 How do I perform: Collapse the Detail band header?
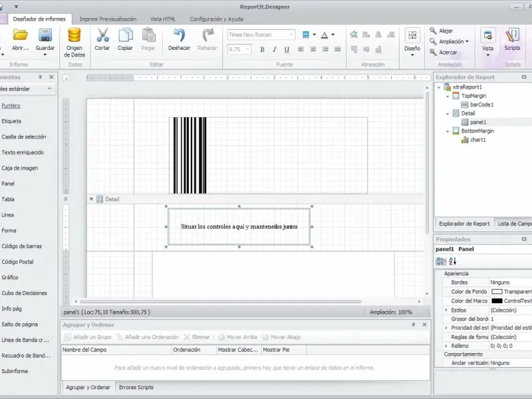(x=91, y=199)
